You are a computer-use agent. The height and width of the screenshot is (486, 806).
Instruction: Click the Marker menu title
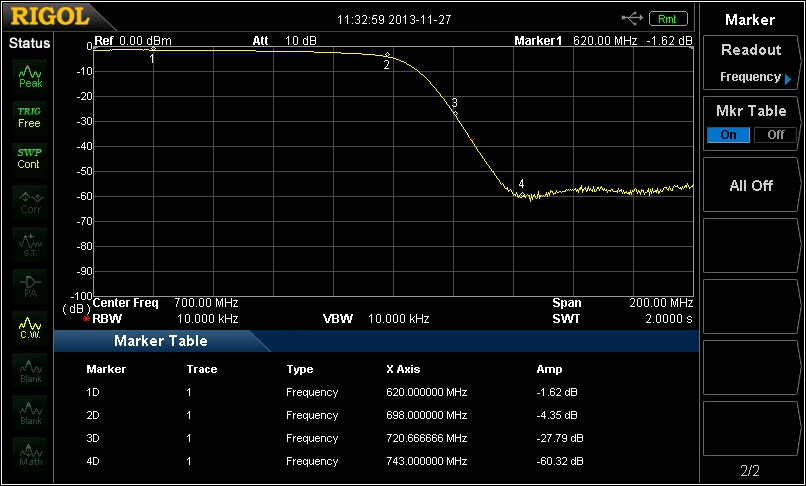[750, 19]
